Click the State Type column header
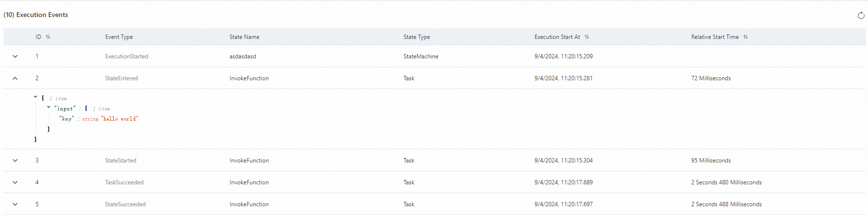This screenshot has width=868, height=215. [417, 37]
